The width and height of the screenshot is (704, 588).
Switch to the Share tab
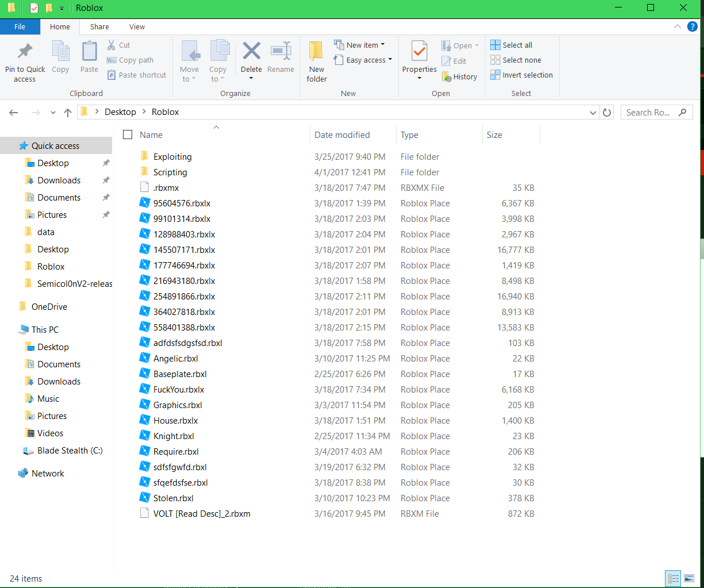tap(99, 26)
